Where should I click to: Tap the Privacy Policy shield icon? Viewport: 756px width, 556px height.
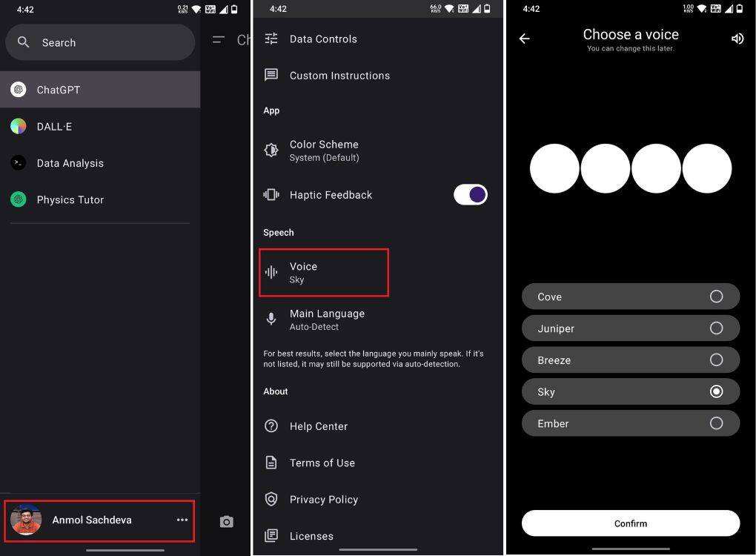point(271,499)
